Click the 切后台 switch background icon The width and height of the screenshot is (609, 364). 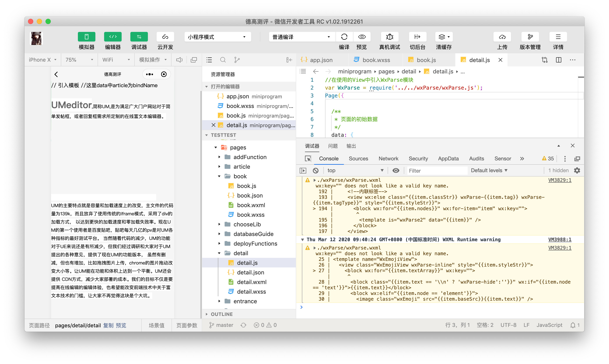tap(417, 37)
